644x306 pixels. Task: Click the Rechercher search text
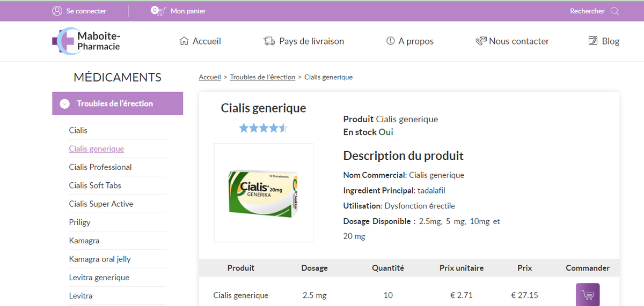[587, 11]
